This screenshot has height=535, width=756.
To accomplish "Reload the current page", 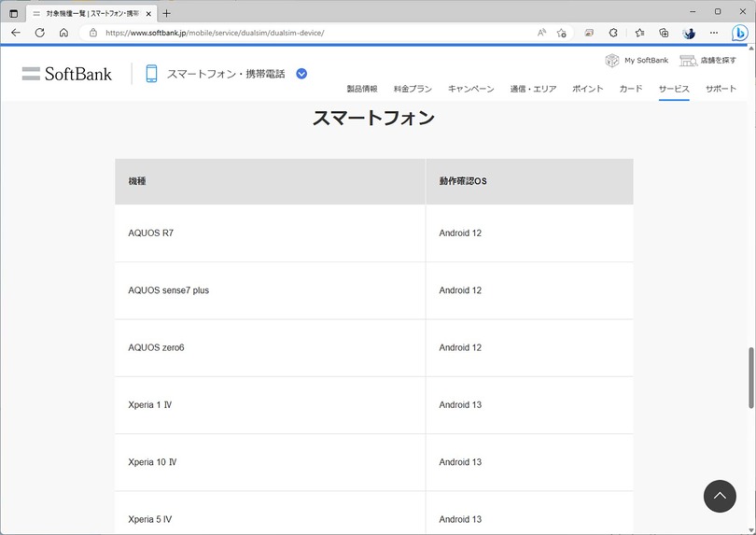I will click(40, 33).
